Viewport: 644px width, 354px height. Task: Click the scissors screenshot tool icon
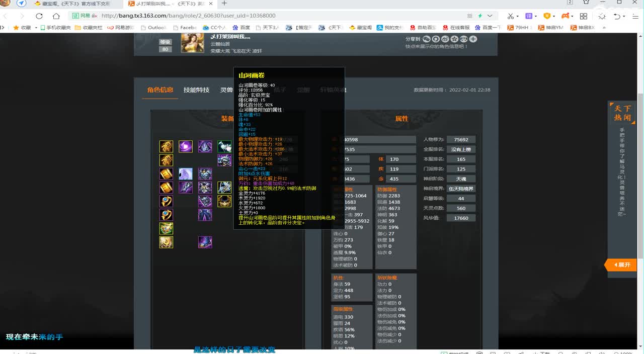point(511,16)
